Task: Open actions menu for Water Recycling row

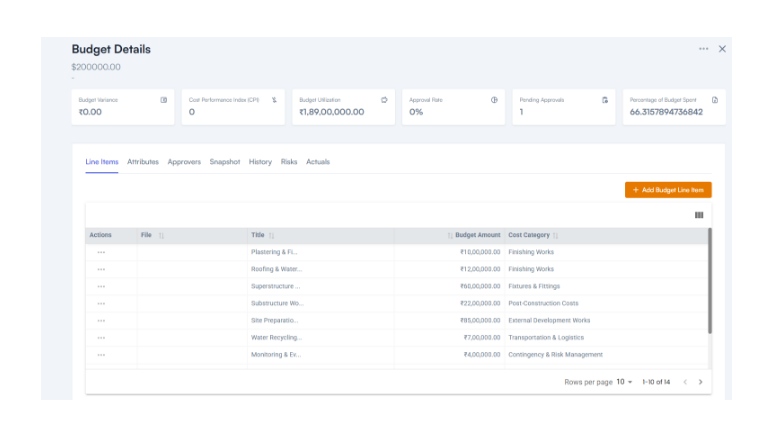Action: (101, 338)
